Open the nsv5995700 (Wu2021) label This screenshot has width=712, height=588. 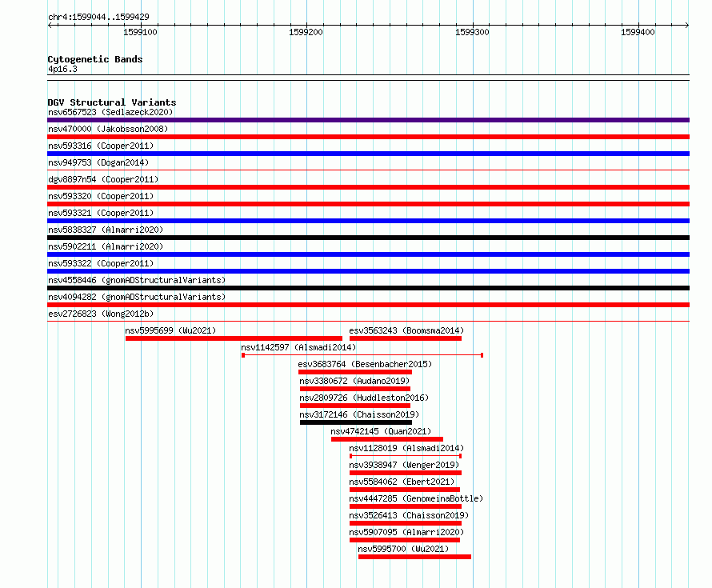pos(403,549)
